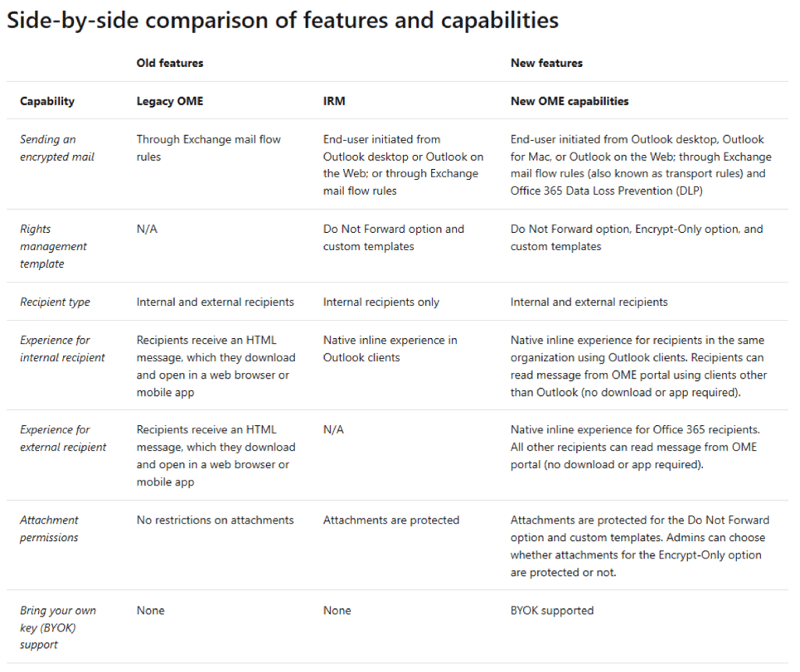800x672 pixels.
Task: Click the 'Attachments are protected' IRM cell
Action: click(391, 520)
